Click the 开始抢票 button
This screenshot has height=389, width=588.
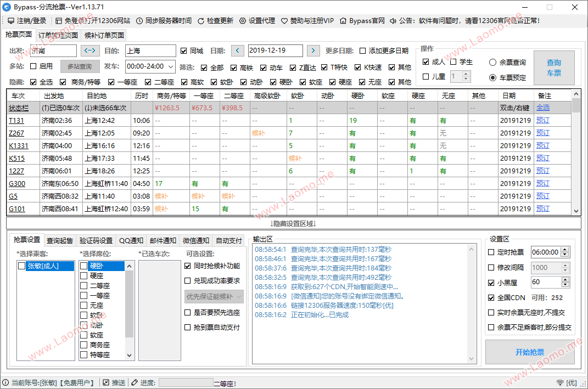coord(530,352)
